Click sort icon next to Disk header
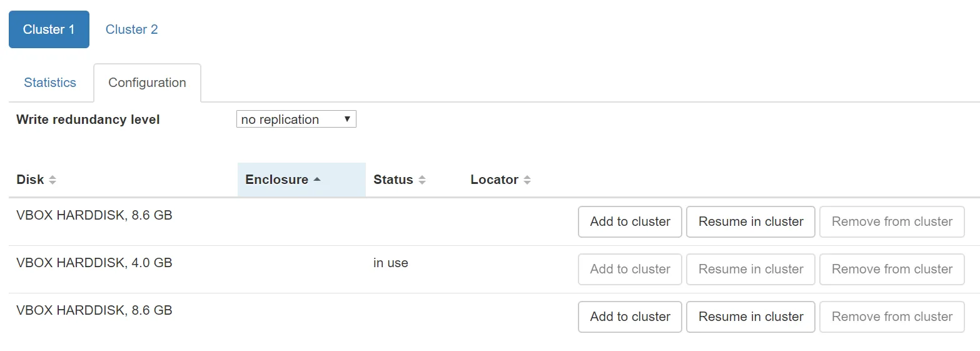 point(53,180)
